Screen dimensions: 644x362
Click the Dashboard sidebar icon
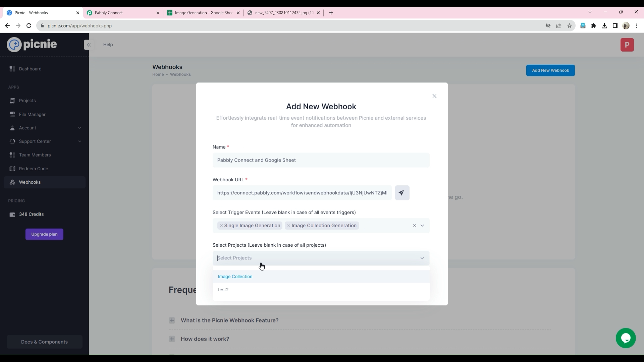(x=12, y=69)
